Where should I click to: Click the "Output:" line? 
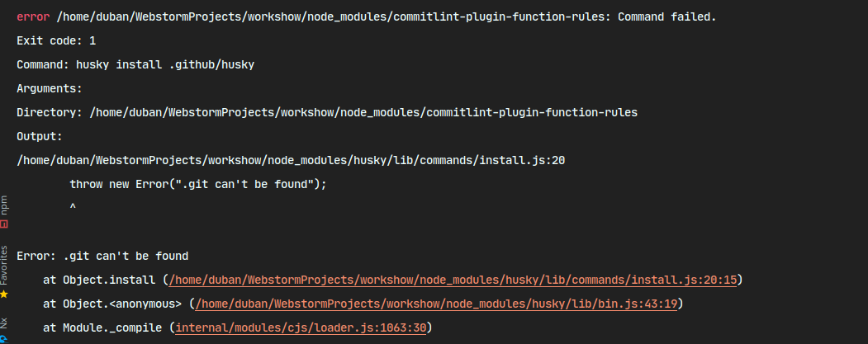pos(40,136)
